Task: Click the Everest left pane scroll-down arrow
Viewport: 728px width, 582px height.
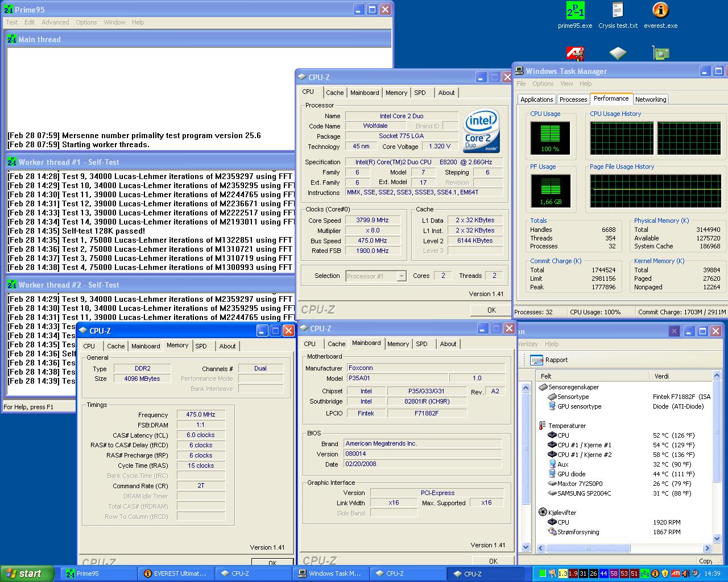Action: (x=526, y=547)
